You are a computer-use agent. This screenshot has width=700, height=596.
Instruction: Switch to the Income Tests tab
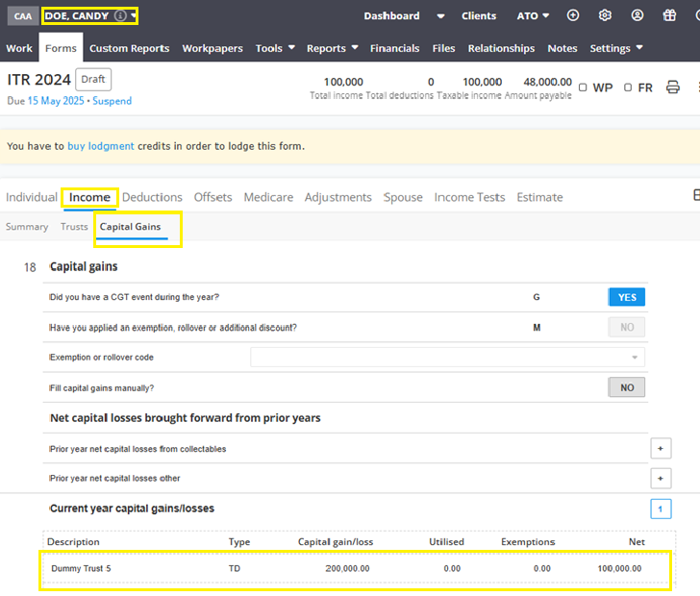469,197
